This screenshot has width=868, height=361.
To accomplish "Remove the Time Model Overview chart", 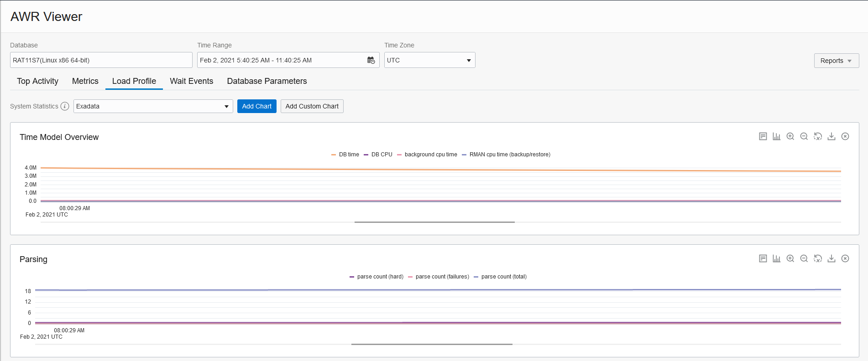I will [845, 136].
